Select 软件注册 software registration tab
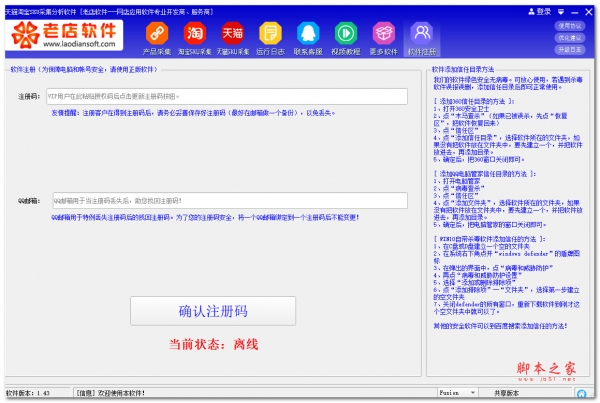Image resolution: width=600 pixels, height=403 pixels. pyautogui.click(x=422, y=38)
